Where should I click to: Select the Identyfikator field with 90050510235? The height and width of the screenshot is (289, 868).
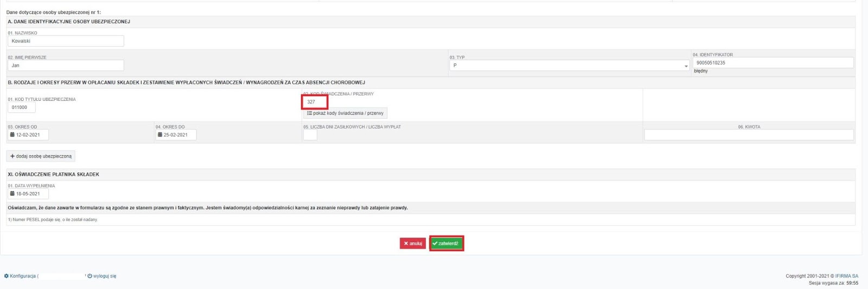(x=773, y=63)
